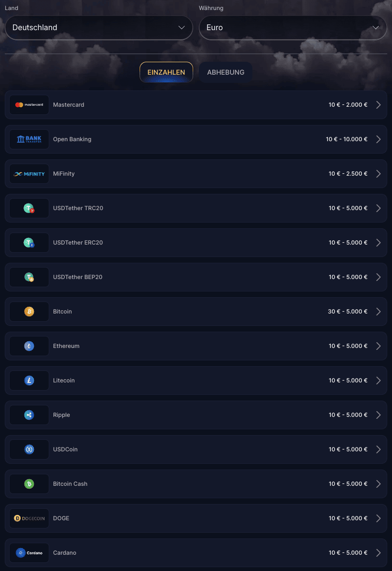Screen dimensions: 392x571
Task: Click the Mastercard row chevron arrow
Action: pyautogui.click(x=378, y=105)
